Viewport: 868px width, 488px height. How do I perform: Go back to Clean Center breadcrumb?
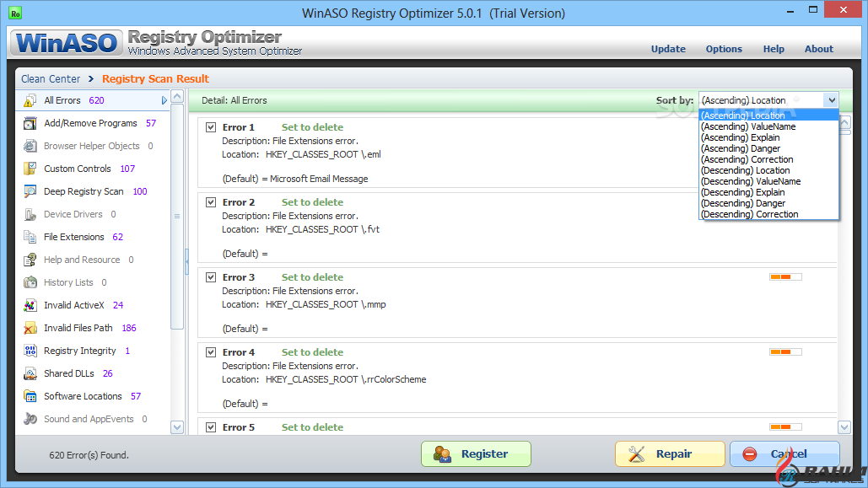[51, 78]
